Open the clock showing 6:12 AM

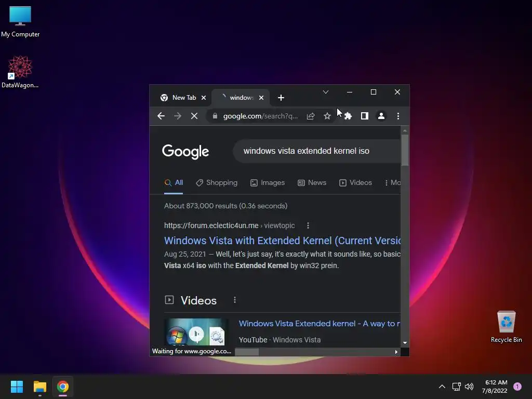pyautogui.click(x=495, y=387)
